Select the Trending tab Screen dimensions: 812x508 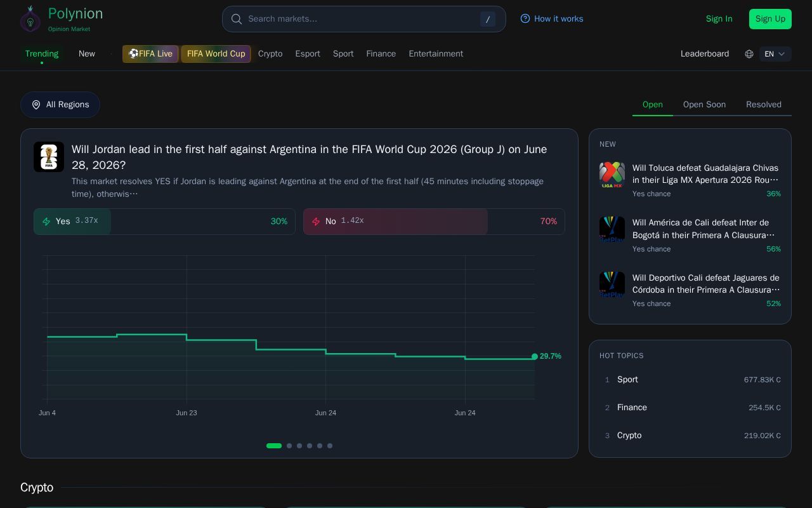(42, 54)
